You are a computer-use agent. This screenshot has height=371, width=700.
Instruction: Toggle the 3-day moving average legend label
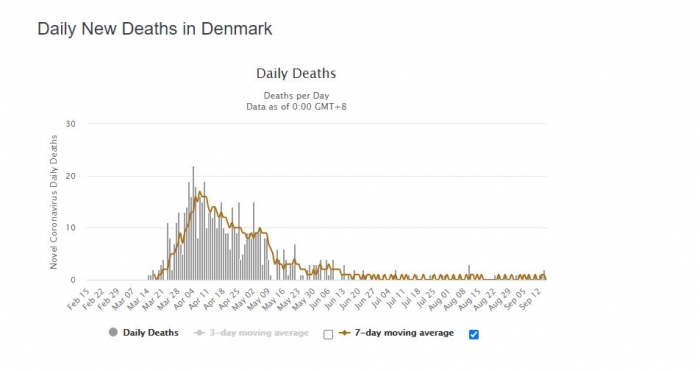(259, 333)
